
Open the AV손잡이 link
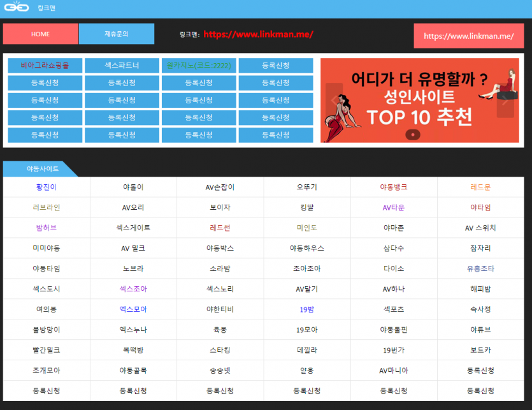coord(220,187)
